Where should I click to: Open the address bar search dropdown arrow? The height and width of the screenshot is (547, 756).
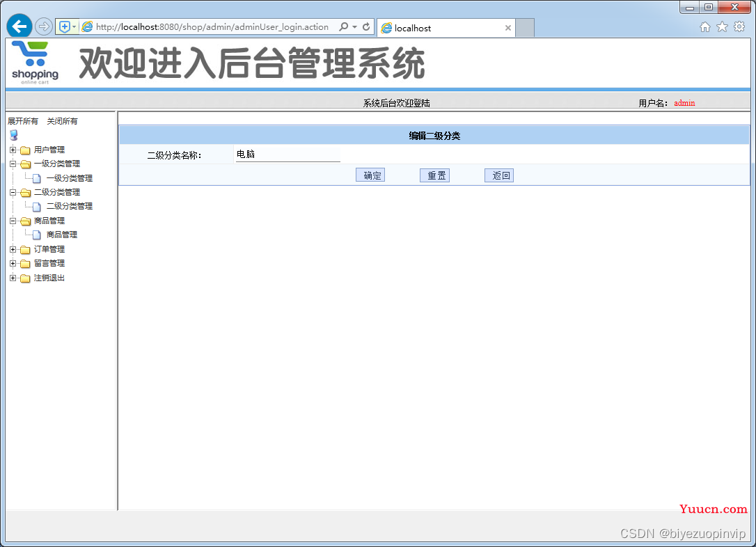pos(354,27)
